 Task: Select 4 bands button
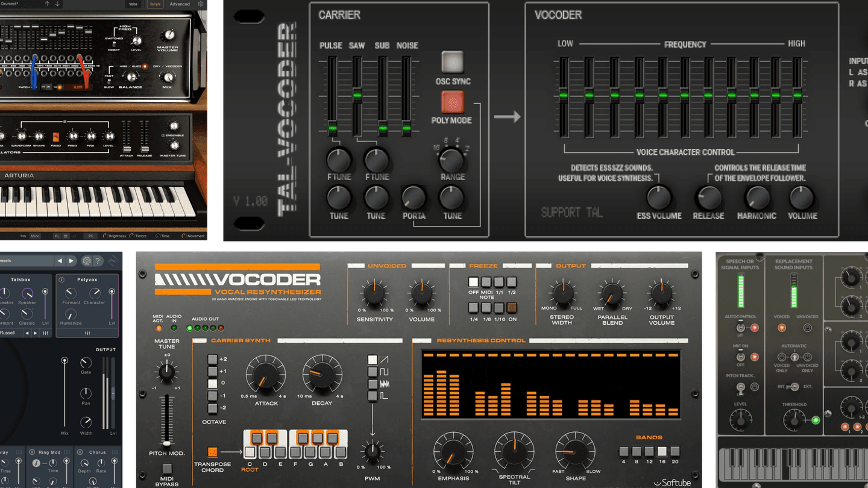tap(624, 451)
